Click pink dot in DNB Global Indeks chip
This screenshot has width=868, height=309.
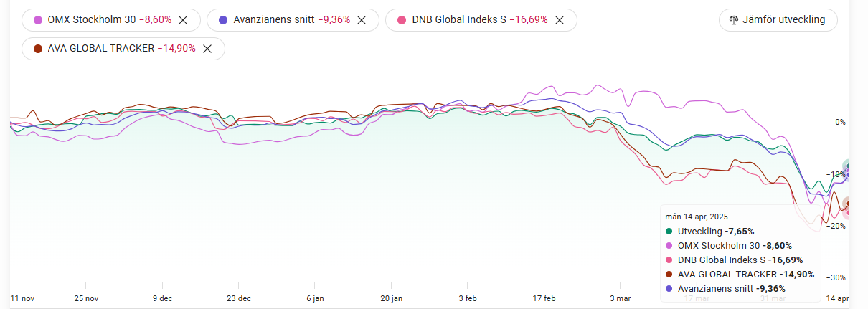tap(402, 20)
